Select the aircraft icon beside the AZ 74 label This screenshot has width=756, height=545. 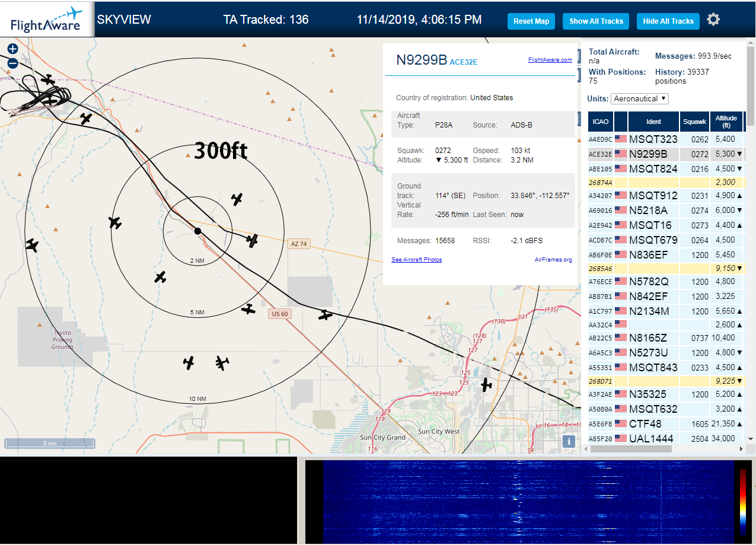[x=253, y=240]
